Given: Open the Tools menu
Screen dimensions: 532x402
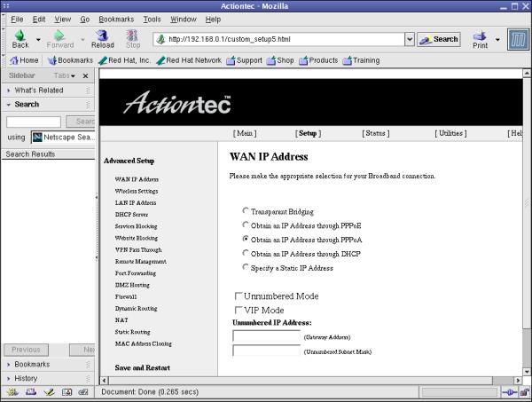Looking at the screenshot, I should pos(152,20).
